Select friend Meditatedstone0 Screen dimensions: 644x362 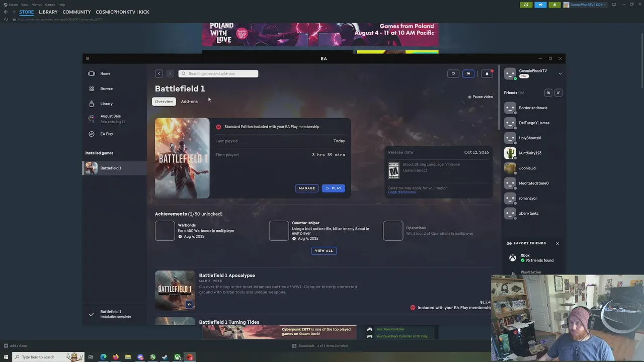[x=533, y=183]
